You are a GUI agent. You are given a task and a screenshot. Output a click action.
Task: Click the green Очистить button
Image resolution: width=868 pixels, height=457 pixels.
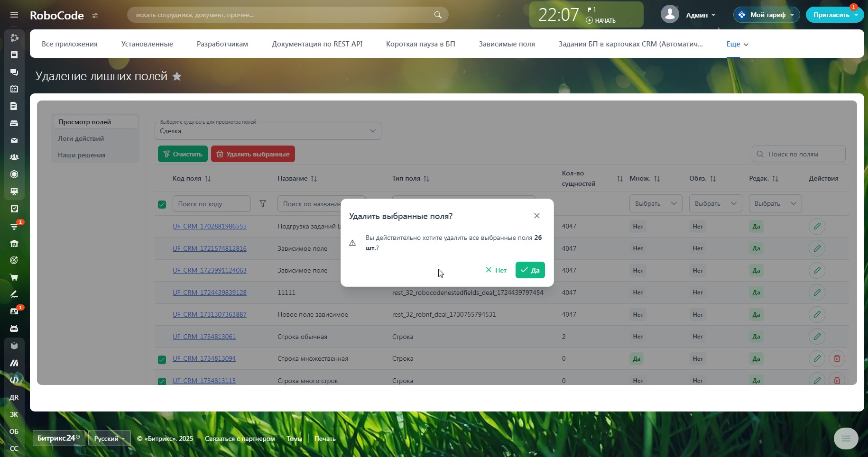pyautogui.click(x=183, y=154)
